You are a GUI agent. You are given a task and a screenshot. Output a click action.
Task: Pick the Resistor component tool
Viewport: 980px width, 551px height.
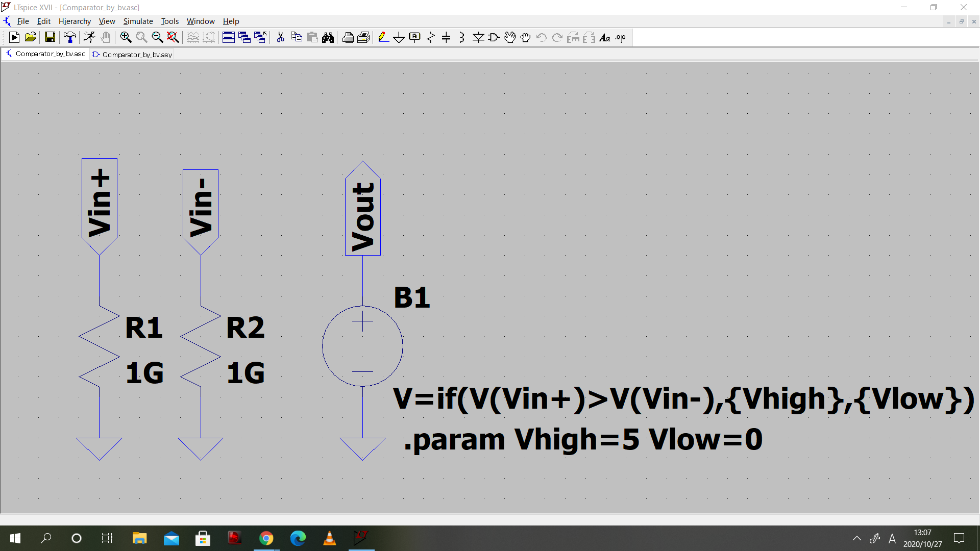pyautogui.click(x=431, y=37)
